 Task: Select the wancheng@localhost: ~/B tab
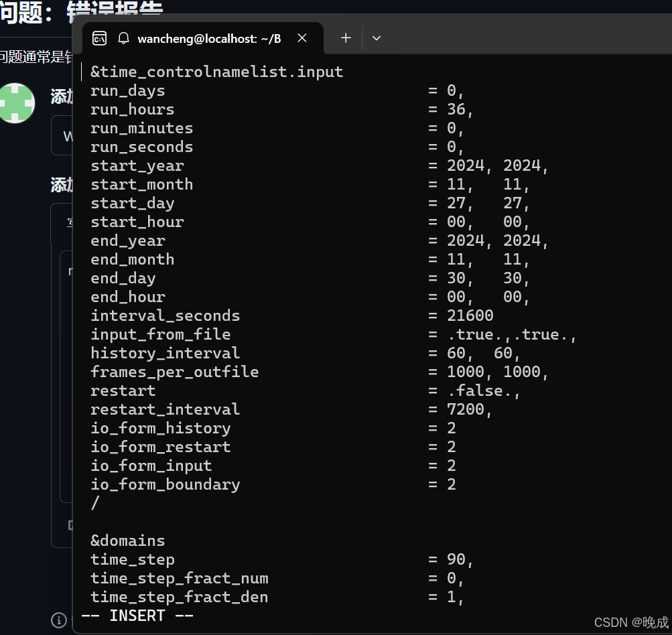[209, 38]
